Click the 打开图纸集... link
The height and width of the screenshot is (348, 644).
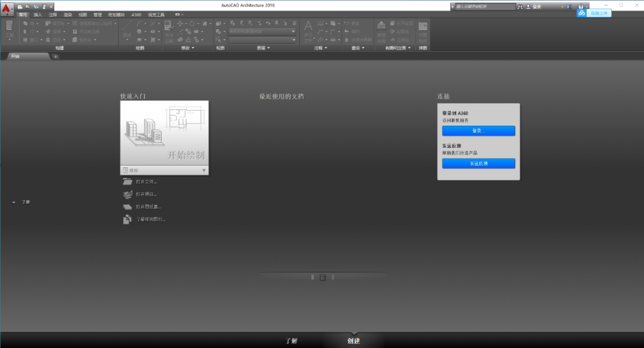(142, 207)
